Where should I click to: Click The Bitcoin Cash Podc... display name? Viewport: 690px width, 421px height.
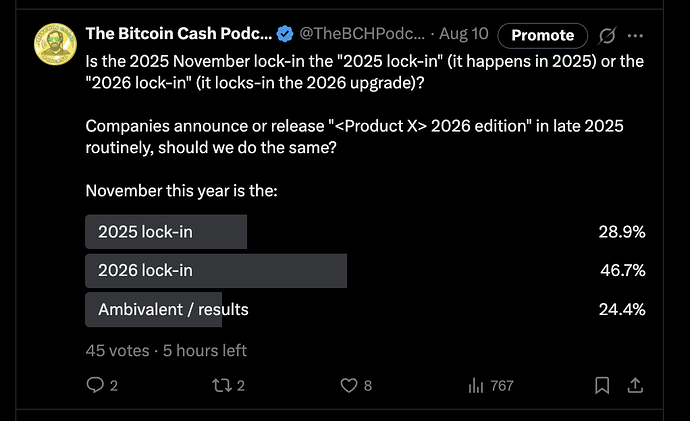pos(179,33)
